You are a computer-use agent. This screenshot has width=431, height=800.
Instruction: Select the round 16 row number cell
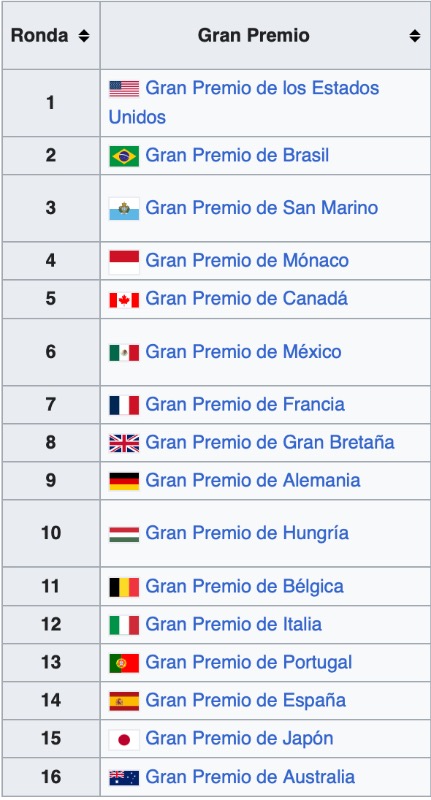click(x=51, y=777)
